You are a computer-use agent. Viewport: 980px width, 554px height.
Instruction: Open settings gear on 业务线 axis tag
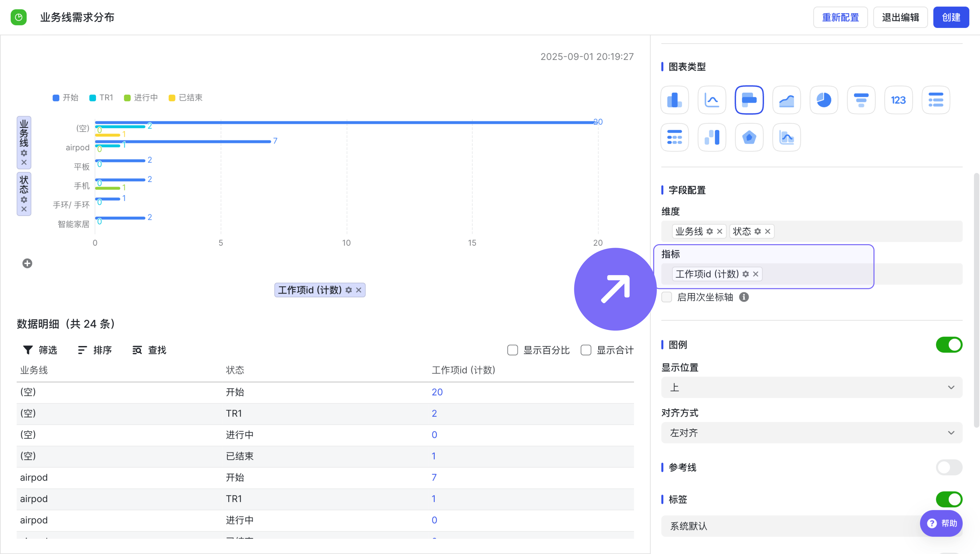tap(24, 153)
